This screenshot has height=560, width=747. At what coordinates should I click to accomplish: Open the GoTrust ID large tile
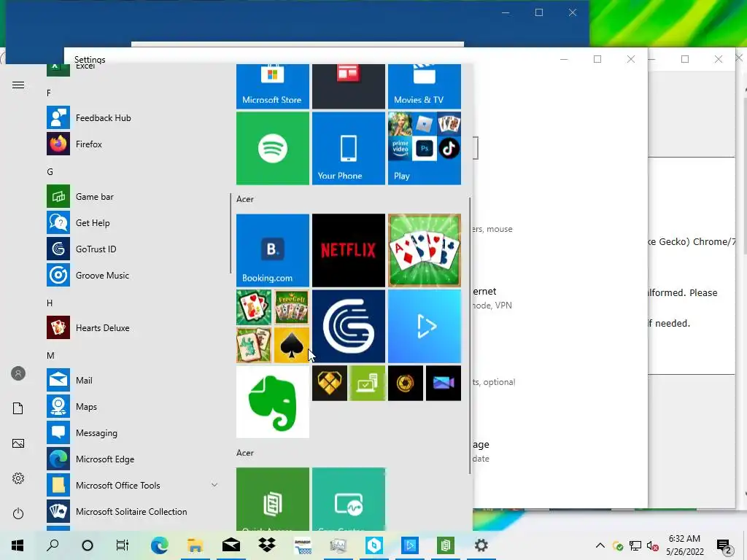[x=348, y=326]
